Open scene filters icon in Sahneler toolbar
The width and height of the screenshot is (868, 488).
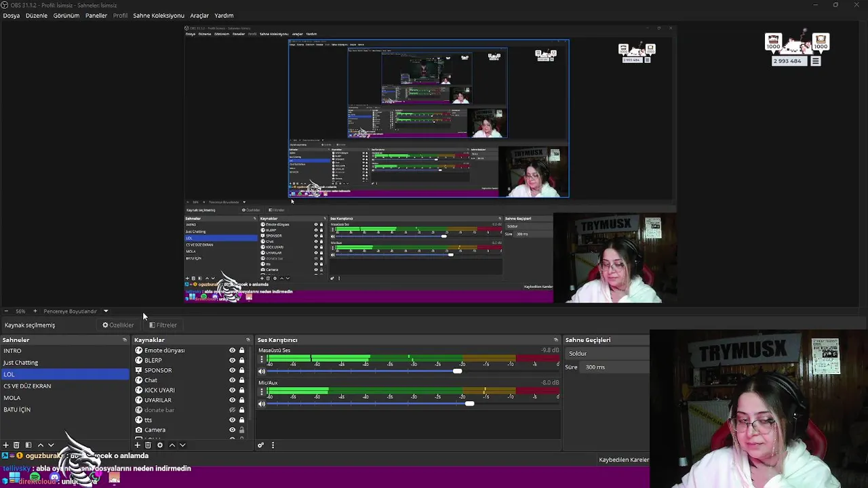[28, 445]
